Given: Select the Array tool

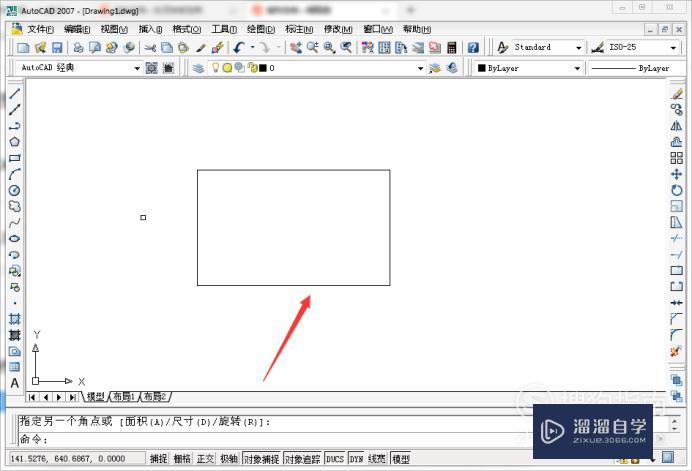Looking at the screenshot, I should click(677, 158).
